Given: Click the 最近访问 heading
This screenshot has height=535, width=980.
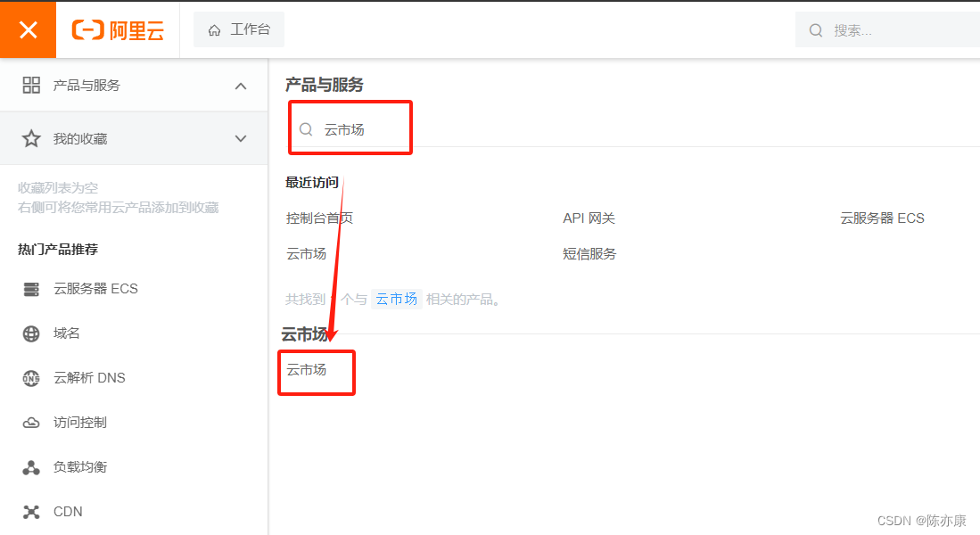Looking at the screenshot, I should point(312,183).
